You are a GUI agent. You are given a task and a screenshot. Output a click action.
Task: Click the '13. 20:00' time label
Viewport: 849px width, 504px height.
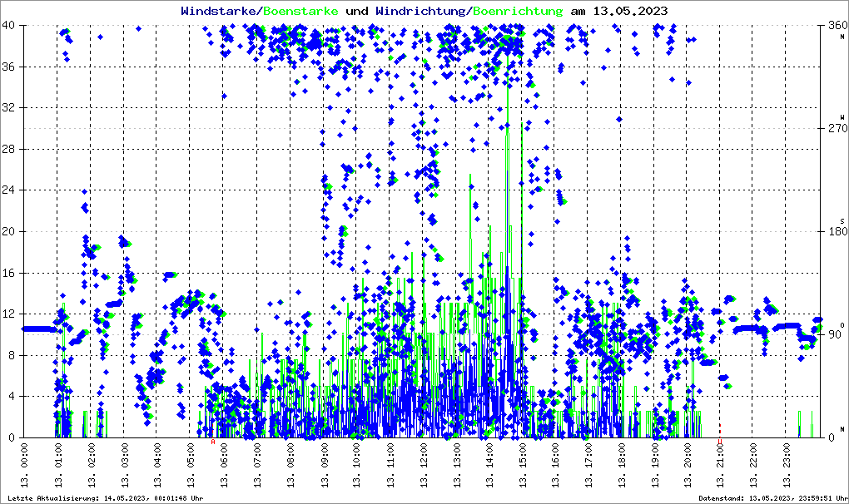[x=688, y=465]
